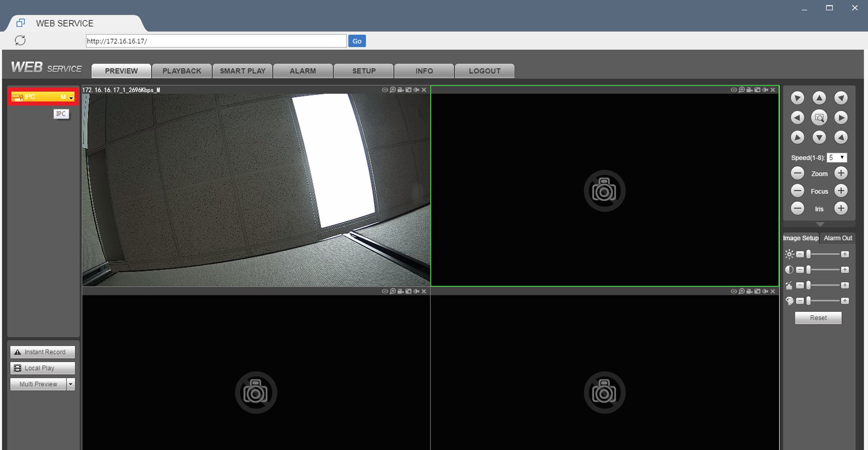Click the brightness slider track
The width and height of the screenshot is (868, 450).
point(823,254)
